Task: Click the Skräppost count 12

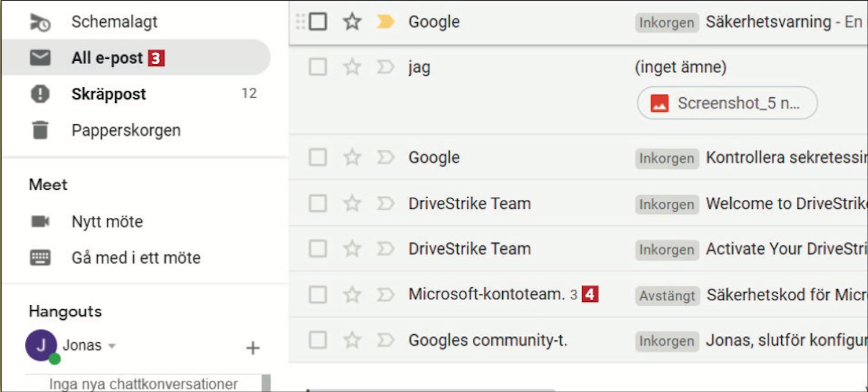Action: [x=249, y=94]
